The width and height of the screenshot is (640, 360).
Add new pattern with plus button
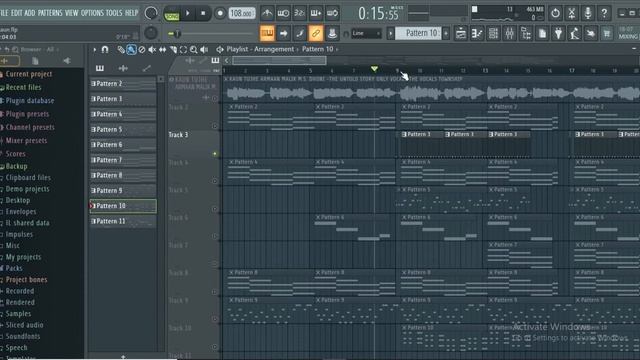tap(446, 33)
